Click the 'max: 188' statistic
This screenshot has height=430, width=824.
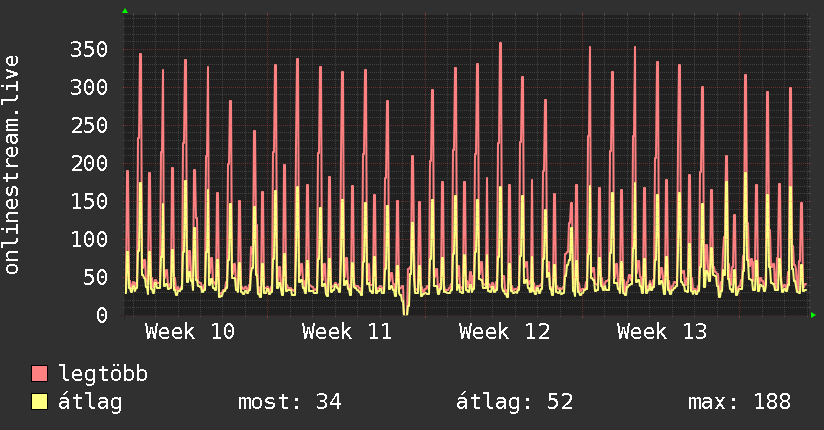[x=739, y=402]
